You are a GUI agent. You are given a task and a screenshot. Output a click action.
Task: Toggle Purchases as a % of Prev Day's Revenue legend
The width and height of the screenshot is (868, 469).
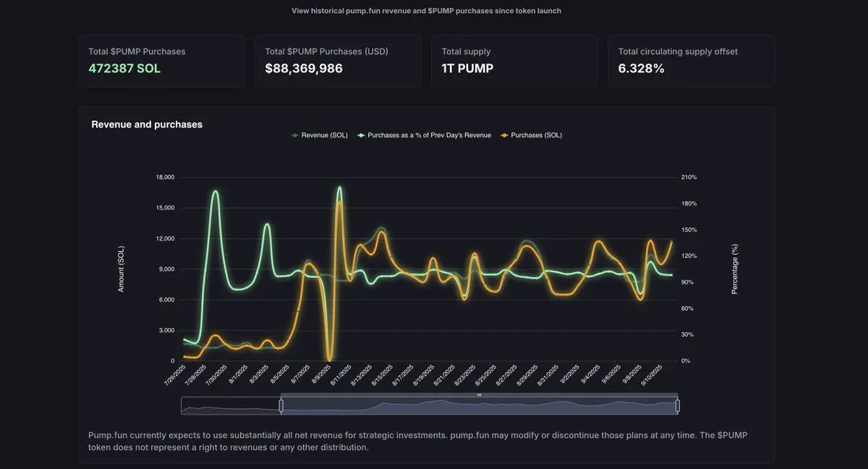click(x=424, y=135)
